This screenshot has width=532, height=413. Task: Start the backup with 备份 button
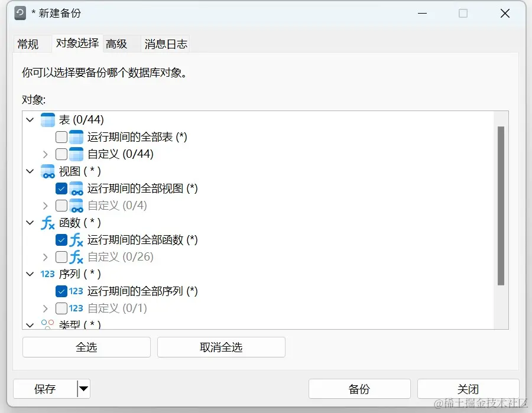tap(359, 389)
